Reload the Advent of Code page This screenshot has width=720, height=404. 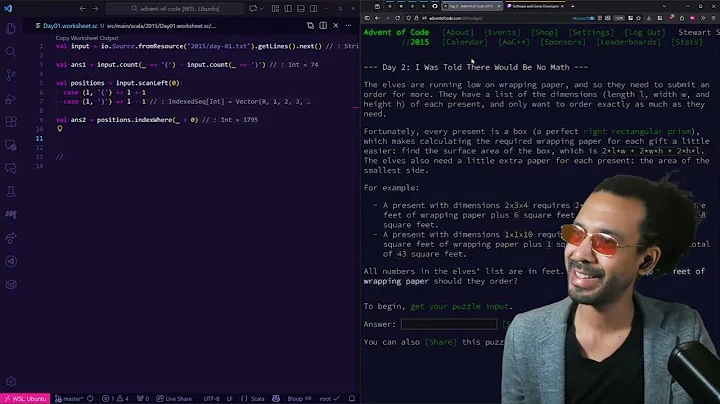398,18
